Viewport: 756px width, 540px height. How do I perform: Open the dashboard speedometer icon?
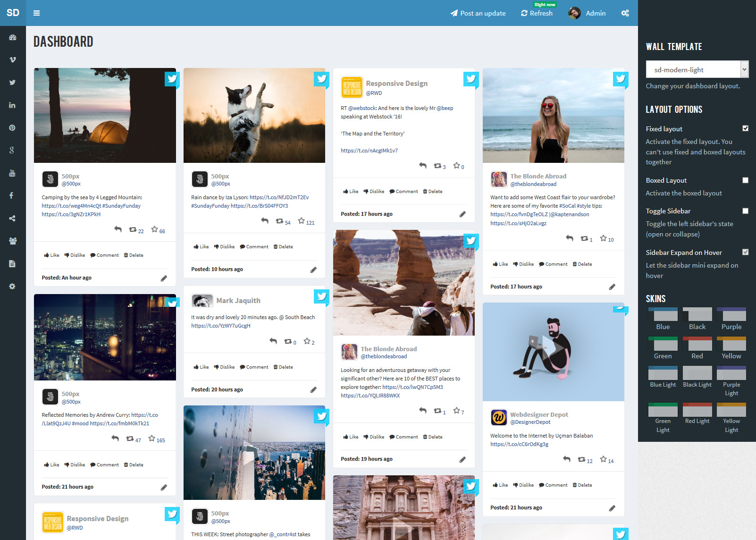[12, 37]
